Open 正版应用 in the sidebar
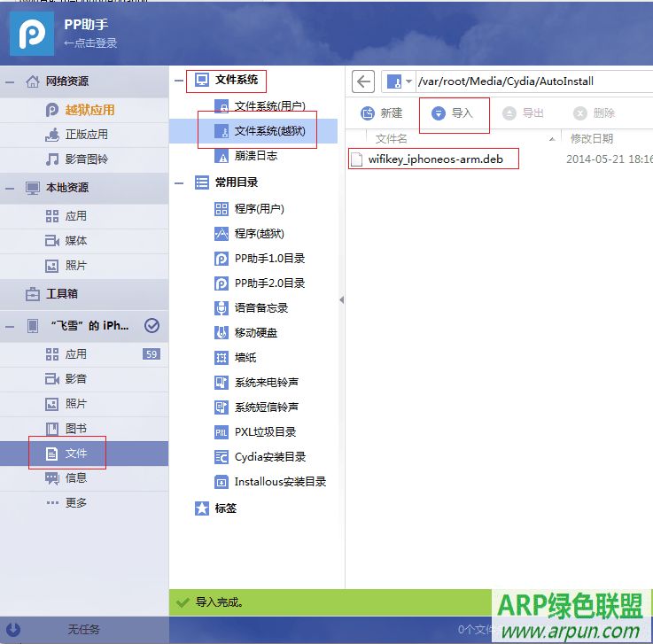The height and width of the screenshot is (644, 653). pyautogui.click(x=86, y=135)
